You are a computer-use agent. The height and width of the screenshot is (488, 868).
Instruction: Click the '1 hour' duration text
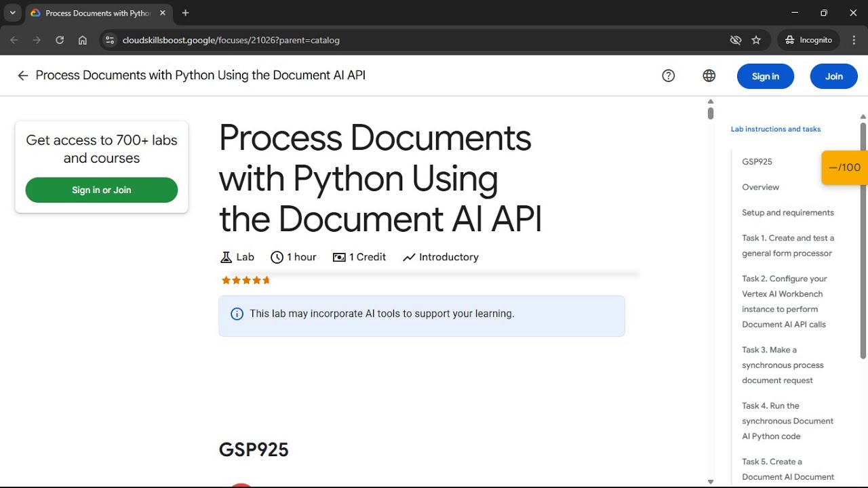302,258
